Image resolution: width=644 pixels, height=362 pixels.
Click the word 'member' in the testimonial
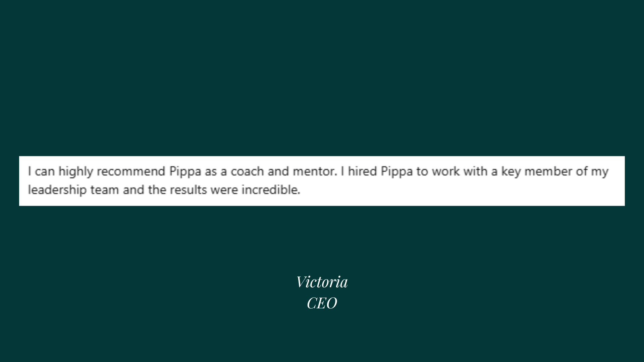(x=548, y=171)
